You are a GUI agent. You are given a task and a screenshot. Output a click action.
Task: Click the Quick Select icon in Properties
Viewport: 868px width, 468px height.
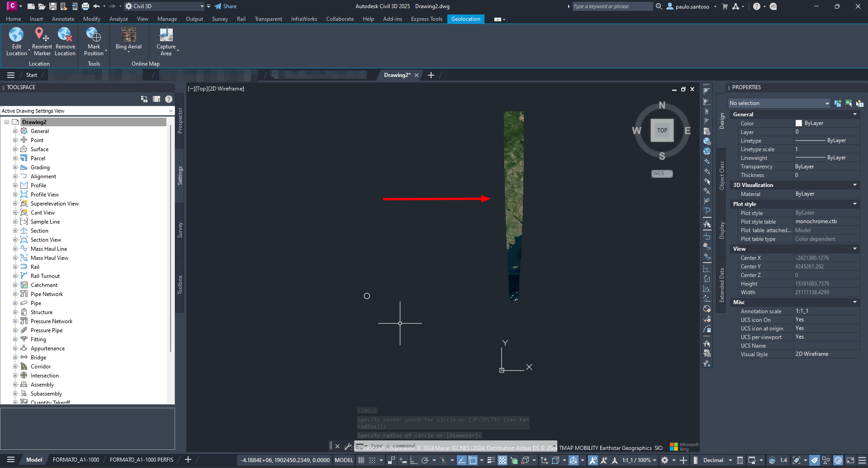pos(860,103)
